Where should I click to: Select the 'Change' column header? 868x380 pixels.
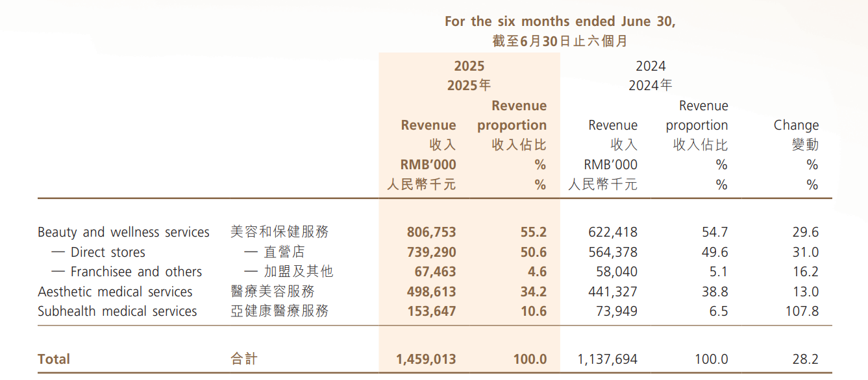[x=796, y=125]
